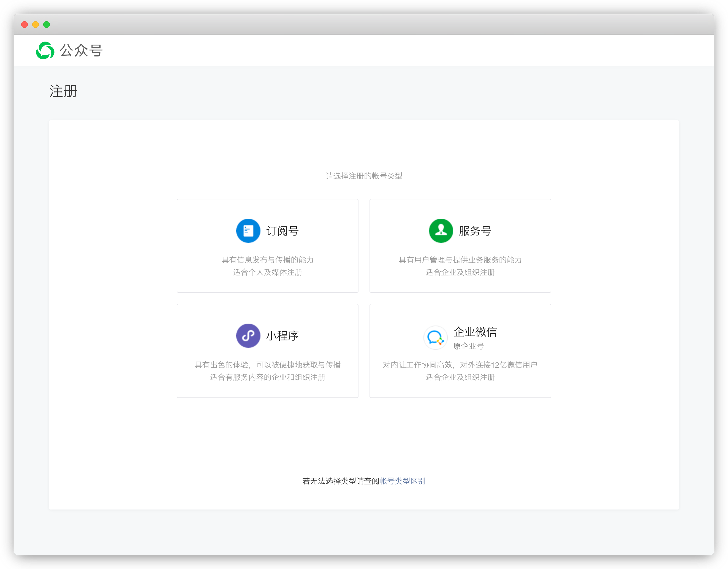Minimize the window with the yellow button
The height and width of the screenshot is (569, 728).
coord(36,24)
